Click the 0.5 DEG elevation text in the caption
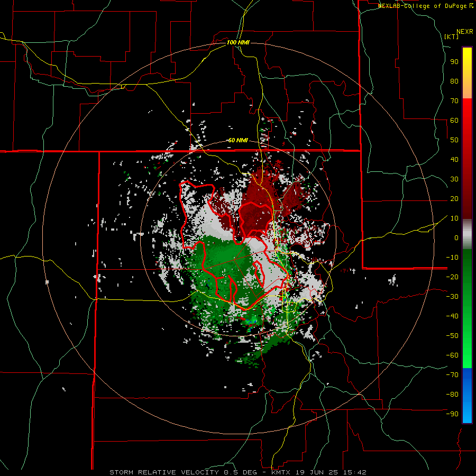 [x=241, y=472]
